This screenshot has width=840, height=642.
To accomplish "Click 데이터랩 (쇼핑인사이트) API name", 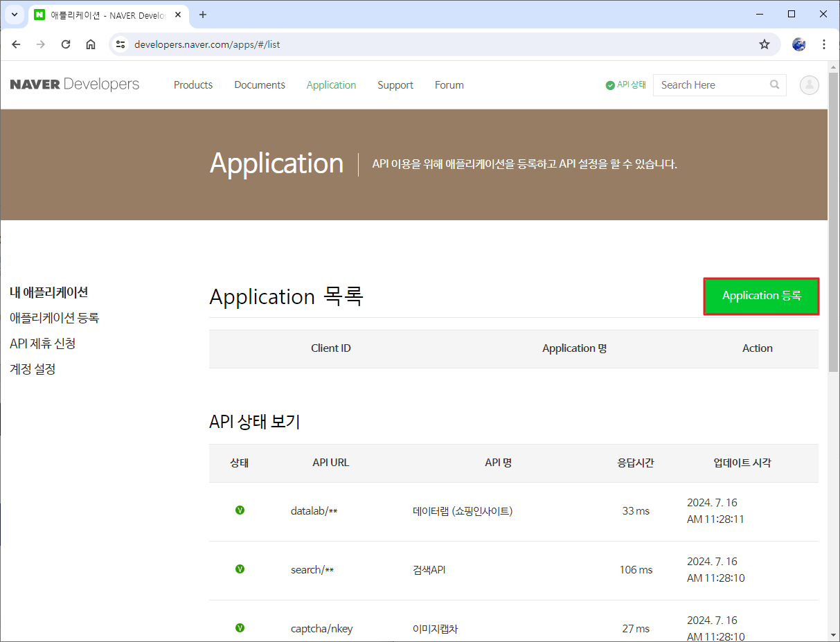I will coord(463,511).
